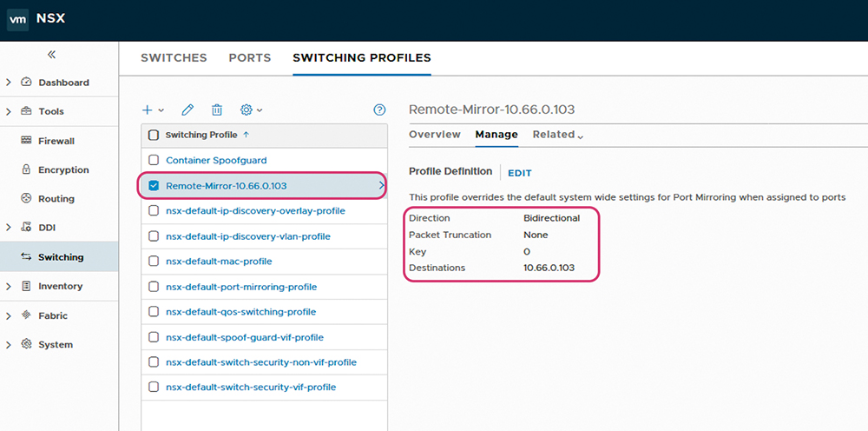Image resolution: width=868 pixels, height=431 pixels.
Task: Check nsx-default-mac-profile checkbox
Action: 154,261
